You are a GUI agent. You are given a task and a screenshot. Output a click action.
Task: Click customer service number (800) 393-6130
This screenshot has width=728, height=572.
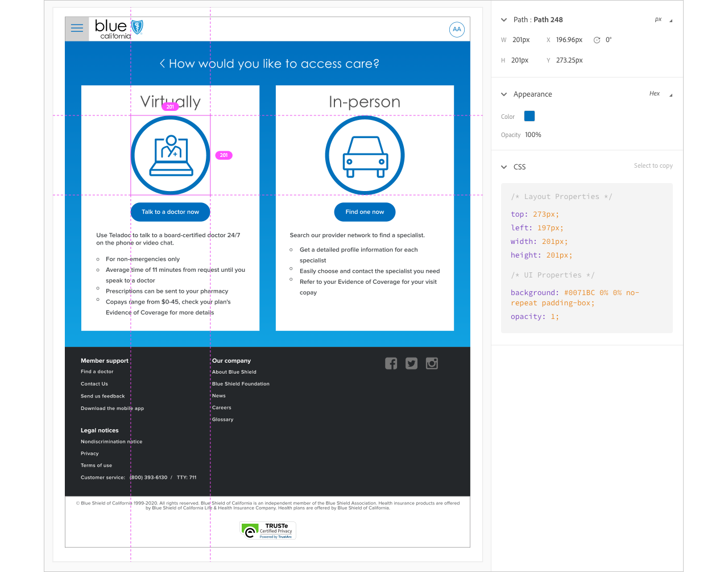click(x=148, y=478)
